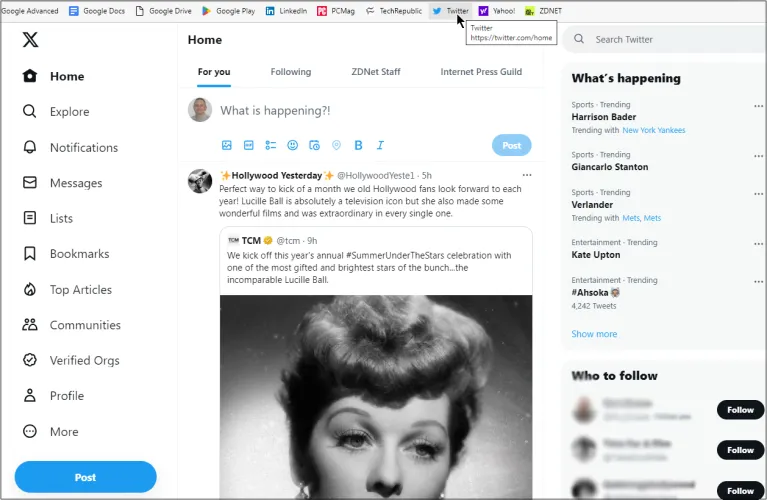Add an image to the post

227,145
